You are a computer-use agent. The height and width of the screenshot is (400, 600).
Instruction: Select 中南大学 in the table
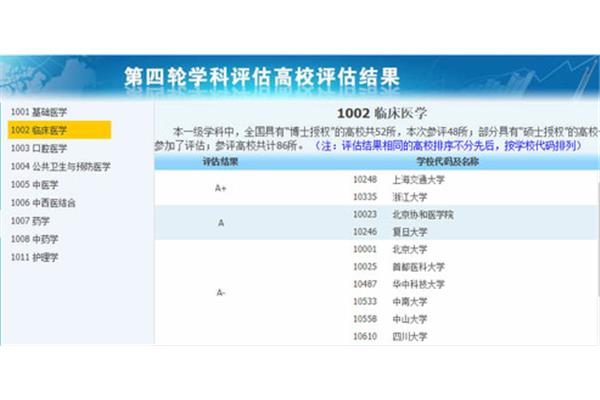point(410,302)
